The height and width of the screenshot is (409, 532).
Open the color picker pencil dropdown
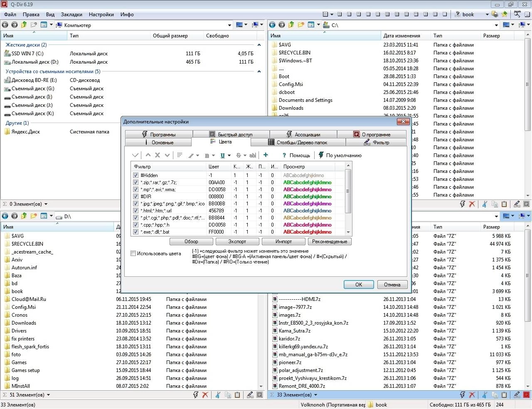coord(198,155)
